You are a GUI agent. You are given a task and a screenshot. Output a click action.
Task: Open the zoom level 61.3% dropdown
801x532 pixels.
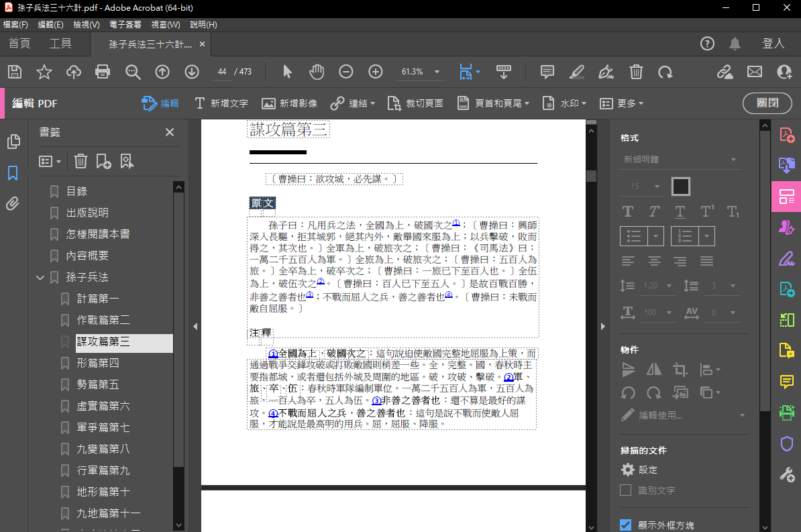(437, 72)
